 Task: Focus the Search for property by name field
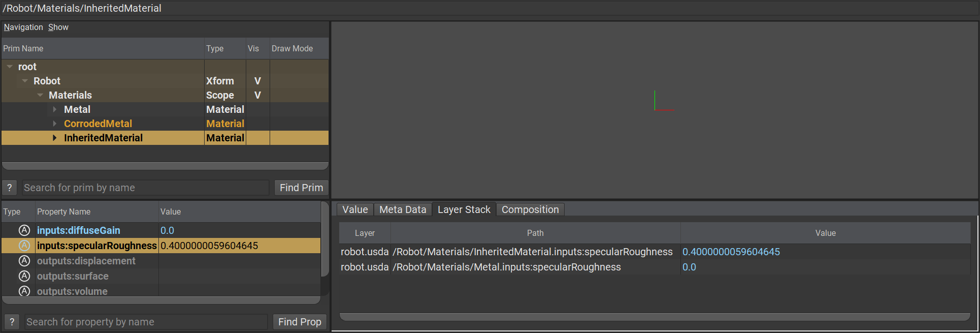pyautogui.click(x=146, y=322)
